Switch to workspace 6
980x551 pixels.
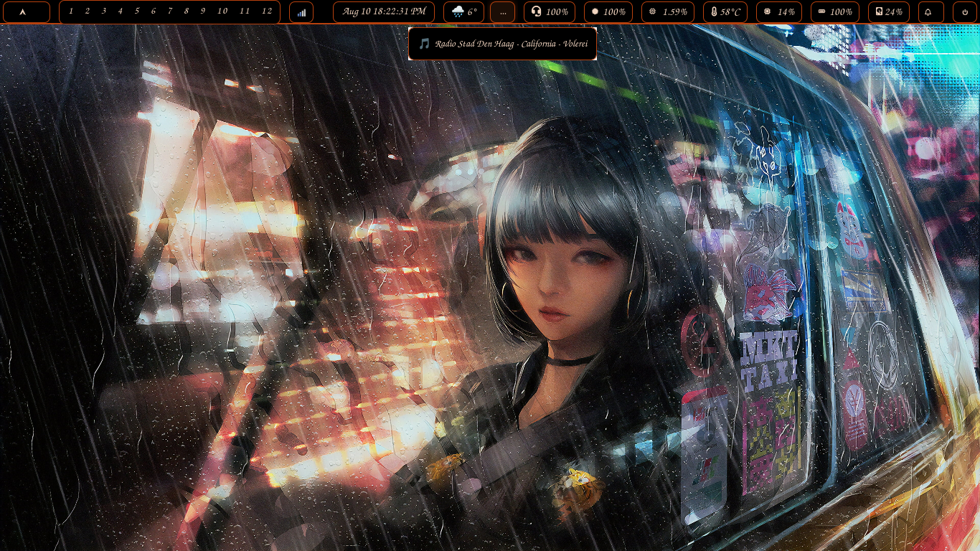coord(154,11)
